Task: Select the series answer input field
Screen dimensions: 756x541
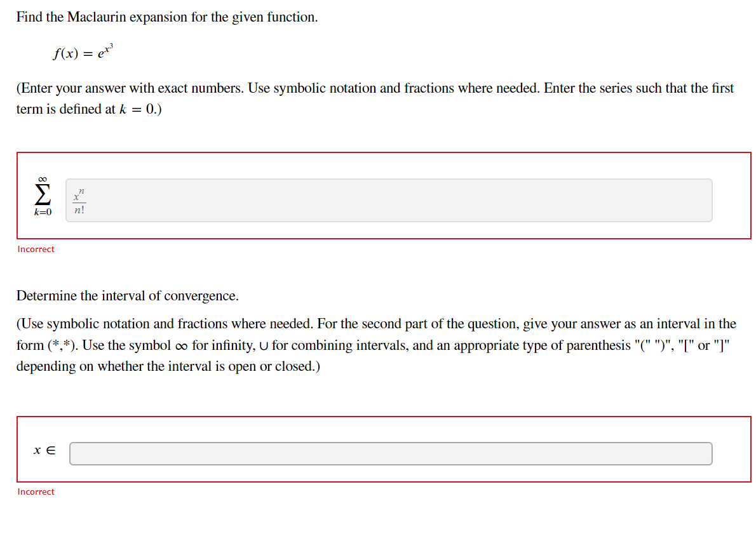Action: pos(389,201)
